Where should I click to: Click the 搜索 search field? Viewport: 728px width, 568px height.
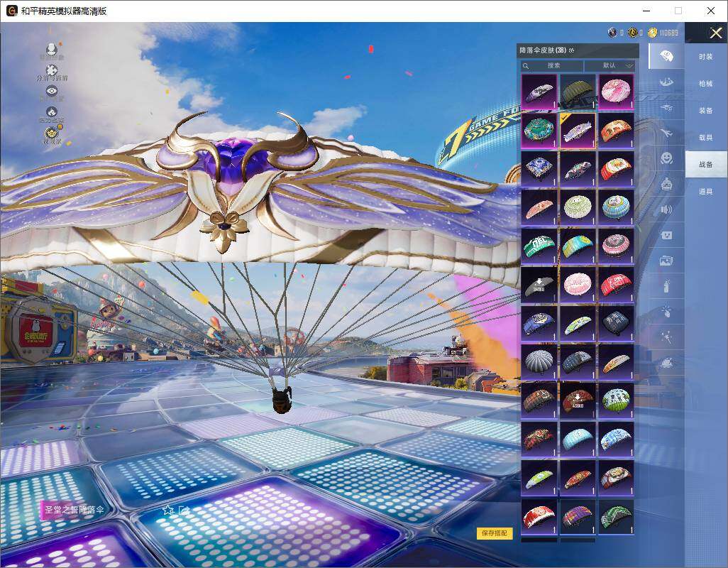552,65
